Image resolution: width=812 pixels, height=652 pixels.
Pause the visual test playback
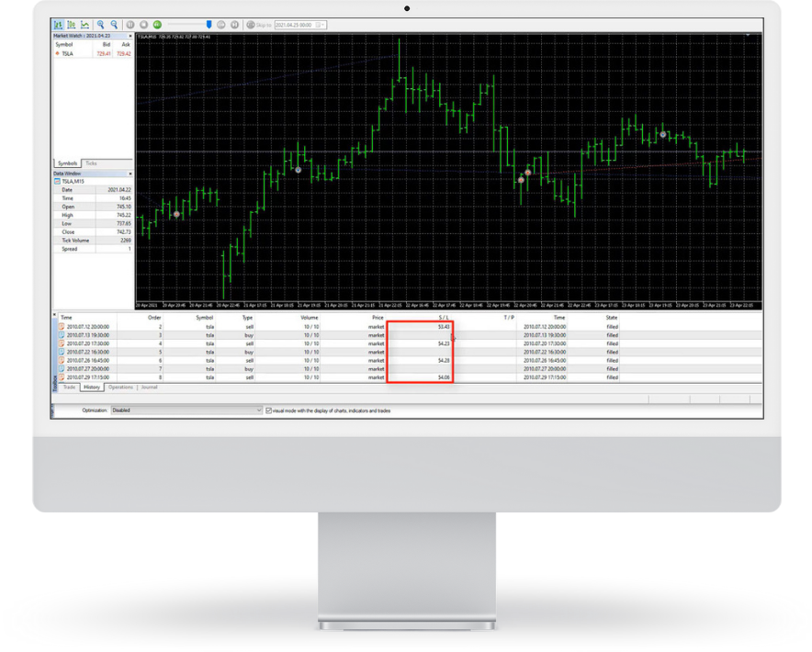pyautogui.click(x=130, y=25)
